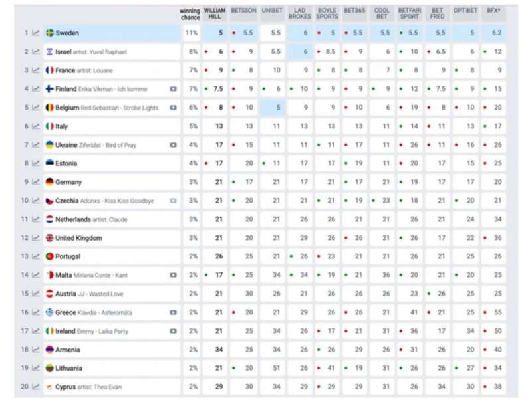Open the Sweden country link
Screen dimensions: 532x406
click(67, 33)
